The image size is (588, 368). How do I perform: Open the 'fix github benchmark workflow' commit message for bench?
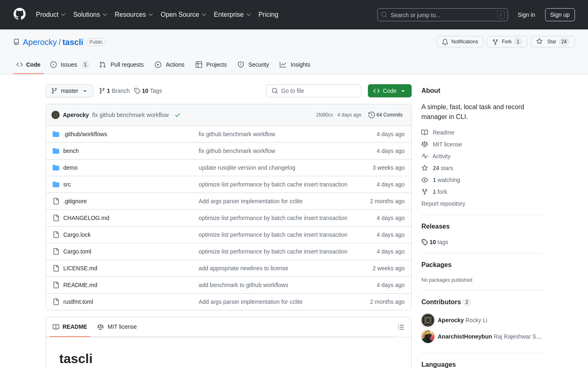click(x=237, y=151)
